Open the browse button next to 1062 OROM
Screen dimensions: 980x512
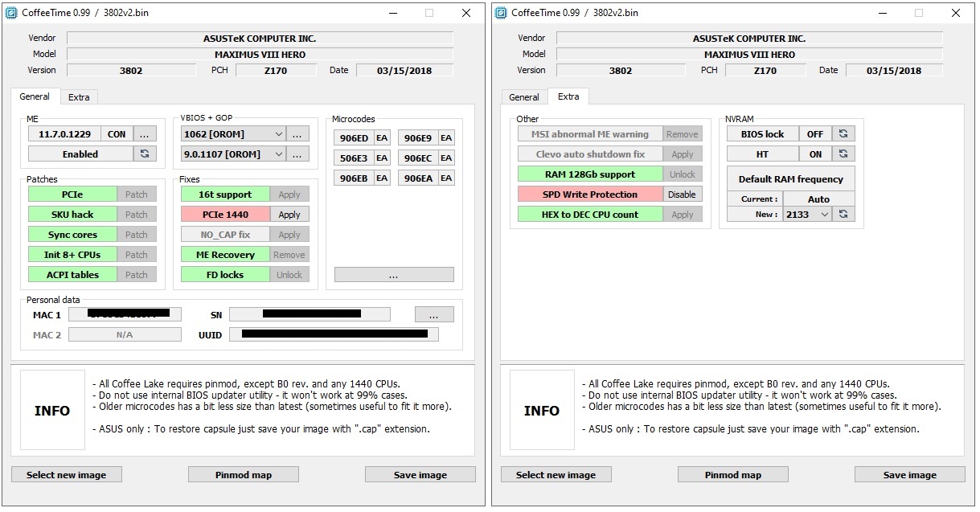(x=297, y=133)
